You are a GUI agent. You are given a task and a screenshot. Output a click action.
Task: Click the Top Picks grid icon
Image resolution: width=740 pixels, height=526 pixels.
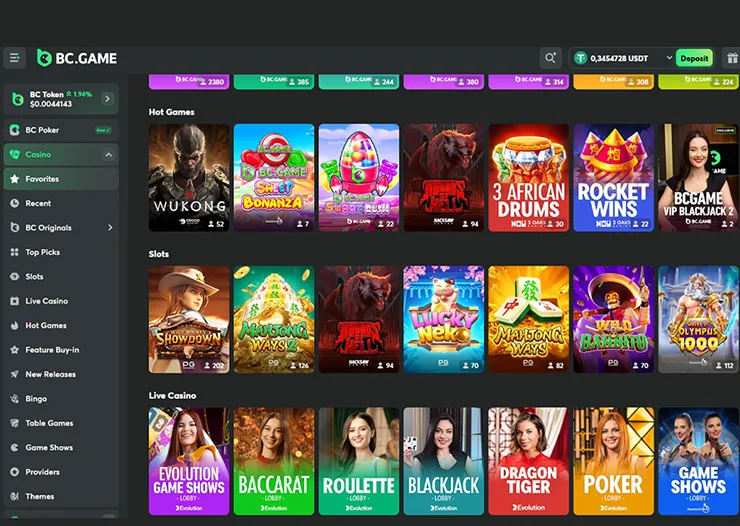point(15,252)
